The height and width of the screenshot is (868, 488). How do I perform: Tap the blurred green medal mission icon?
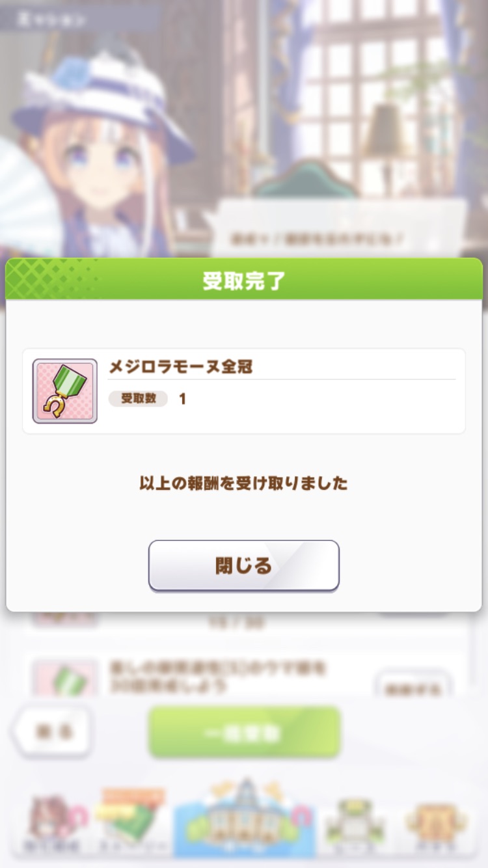pos(65,678)
